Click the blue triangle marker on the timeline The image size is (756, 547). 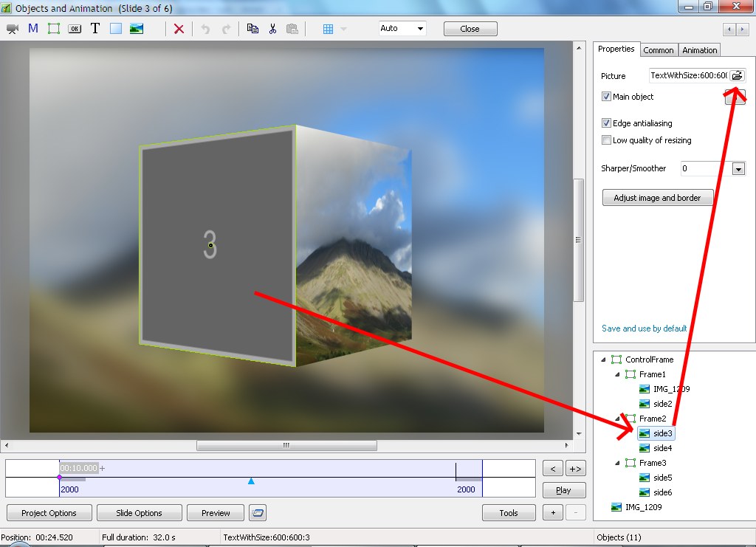(x=251, y=481)
